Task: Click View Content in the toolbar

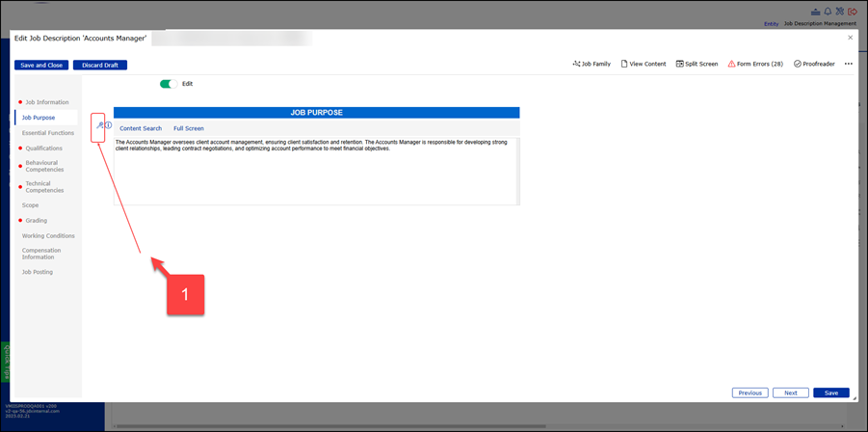Action: pyautogui.click(x=644, y=65)
